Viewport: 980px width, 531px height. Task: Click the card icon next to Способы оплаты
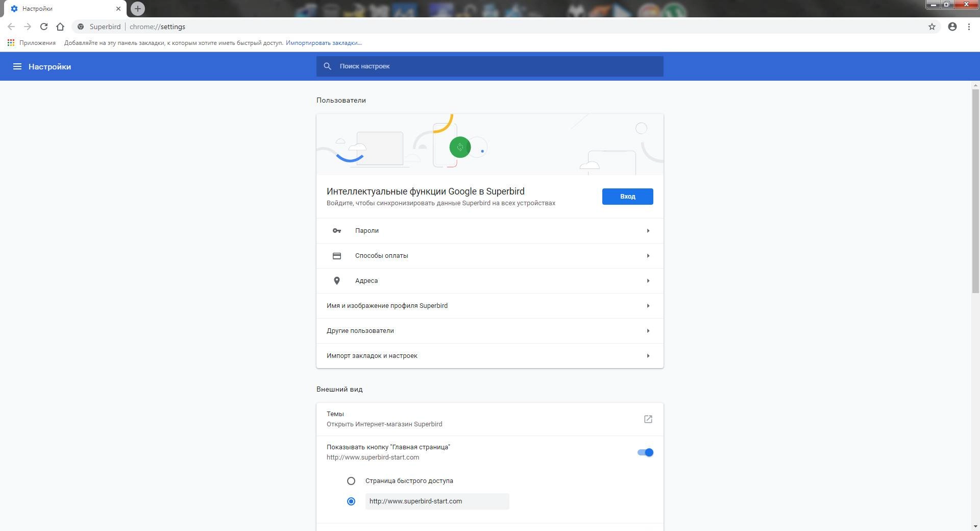pos(337,256)
